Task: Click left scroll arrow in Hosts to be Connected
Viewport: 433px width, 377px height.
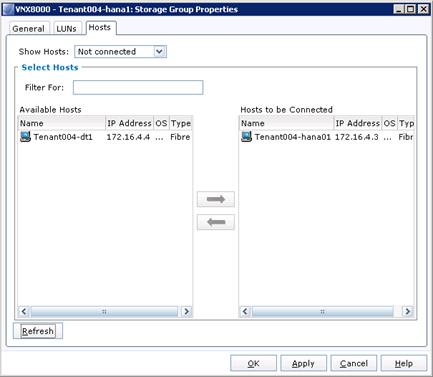Action: (245, 312)
